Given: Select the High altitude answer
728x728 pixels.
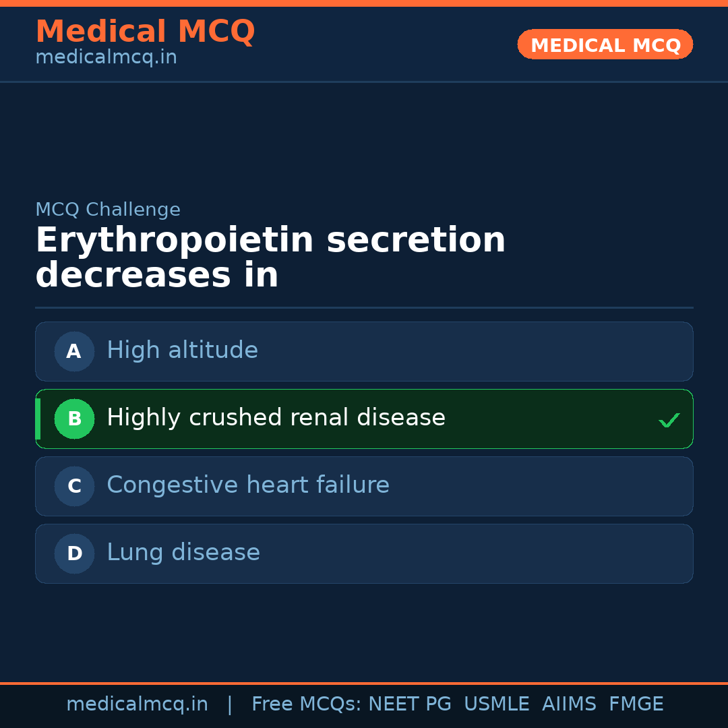Looking at the screenshot, I should pos(182,351).
